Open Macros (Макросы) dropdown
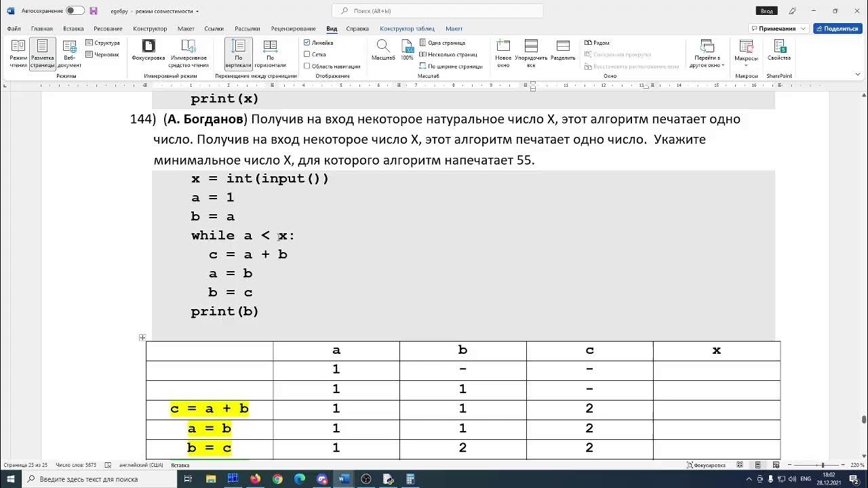The height and width of the screenshot is (488, 868). tap(746, 54)
